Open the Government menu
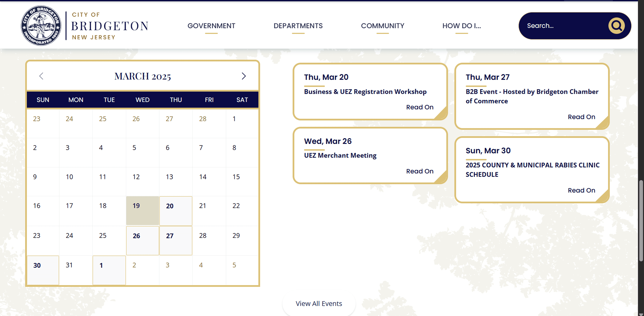Viewport: 644px width, 316px height. (x=211, y=26)
